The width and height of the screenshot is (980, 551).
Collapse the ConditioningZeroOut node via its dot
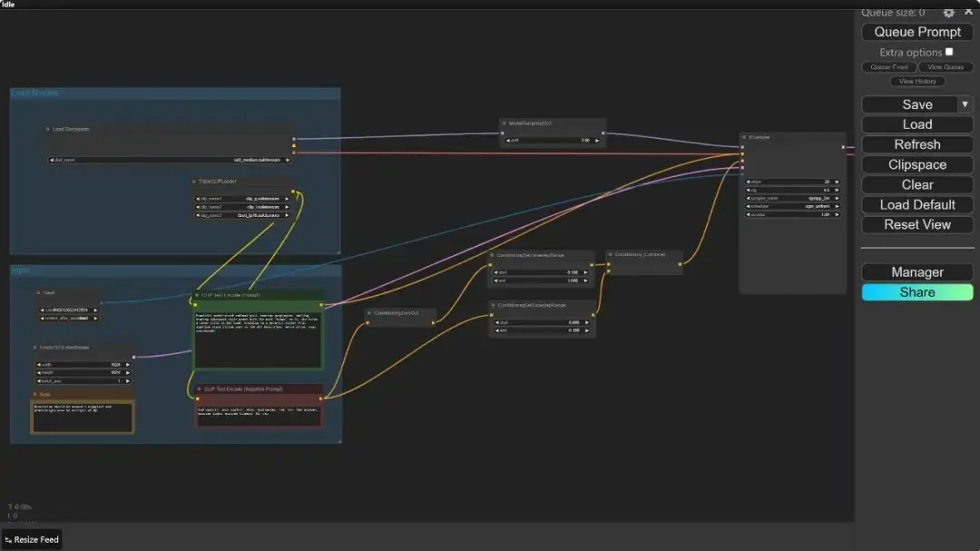click(369, 312)
